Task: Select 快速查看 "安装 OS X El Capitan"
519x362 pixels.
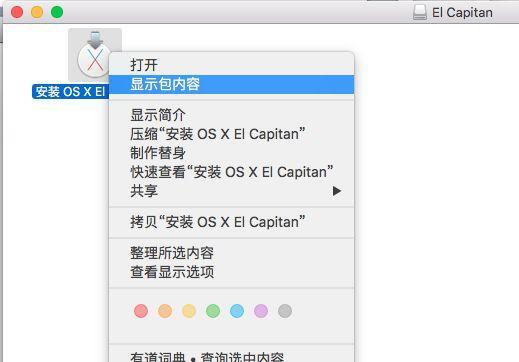Action: [x=231, y=172]
